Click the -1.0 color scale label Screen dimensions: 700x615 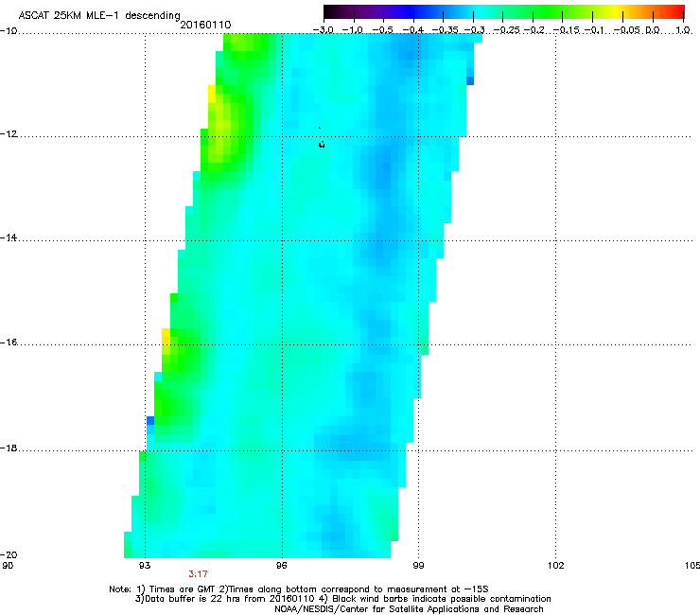point(352,30)
